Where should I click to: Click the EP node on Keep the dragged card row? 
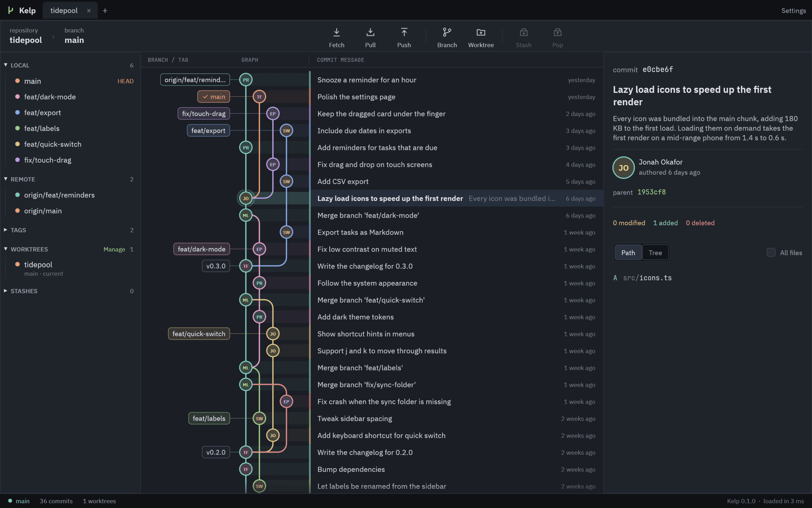tap(273, 114)
